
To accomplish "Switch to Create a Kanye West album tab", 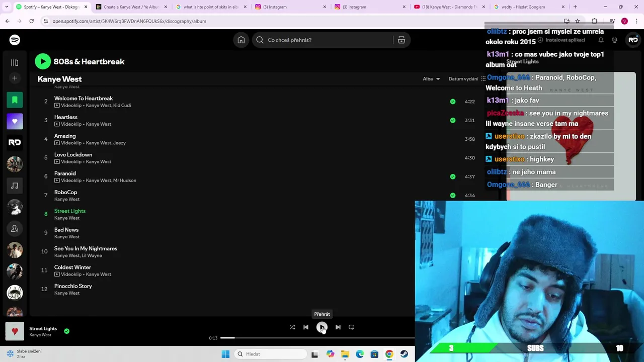I will point(131,7).
